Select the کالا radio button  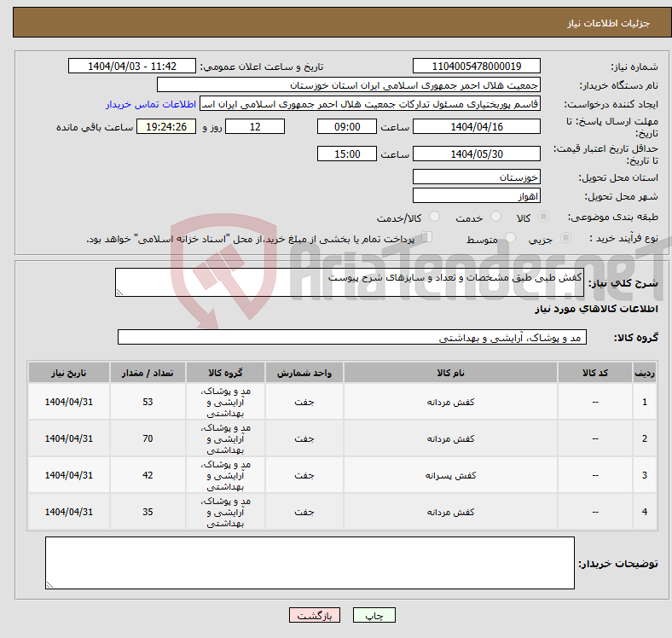(x=544, y=217)
